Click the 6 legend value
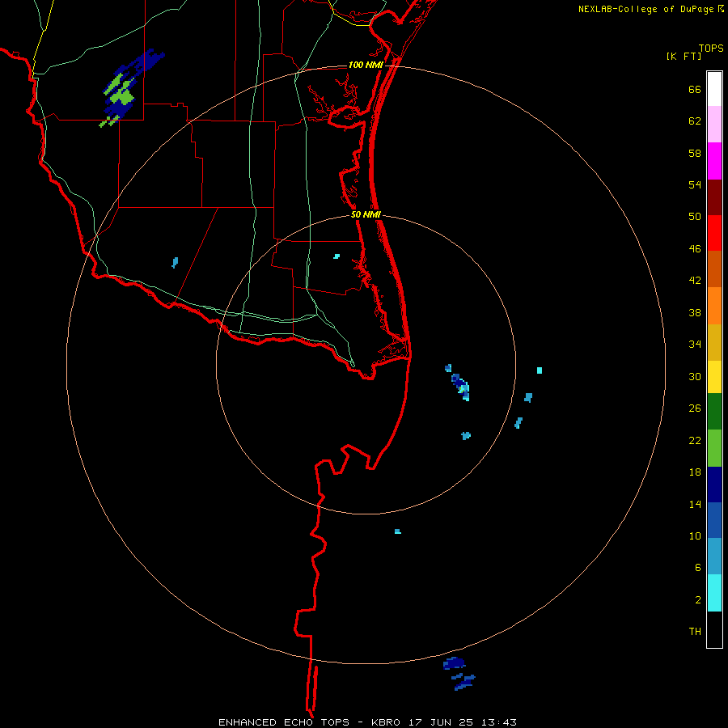Screen dimensions: 728x728 [698, 567]
